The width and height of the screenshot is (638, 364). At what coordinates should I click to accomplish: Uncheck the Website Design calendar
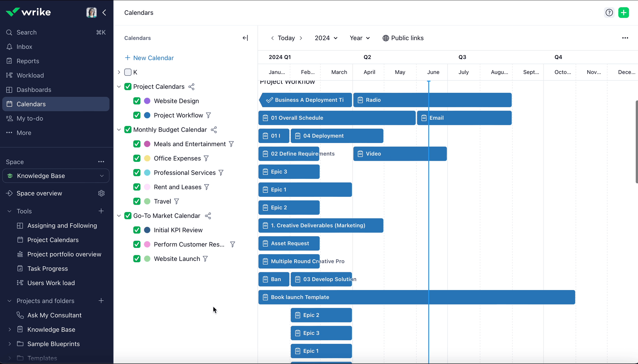[x=137, y=101]
